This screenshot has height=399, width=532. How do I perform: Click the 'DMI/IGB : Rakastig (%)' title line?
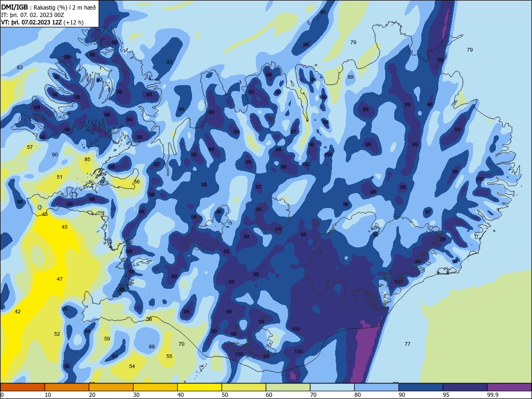click(48, 7)
